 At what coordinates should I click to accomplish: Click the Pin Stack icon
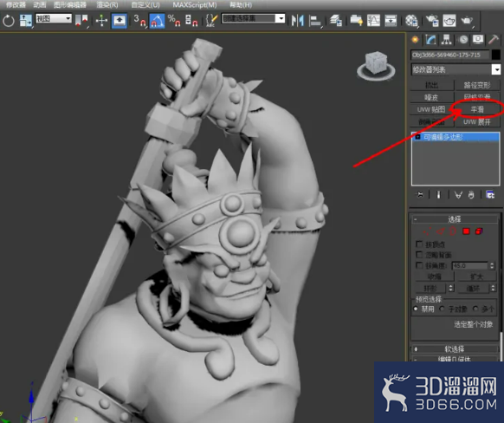point(420,195)
